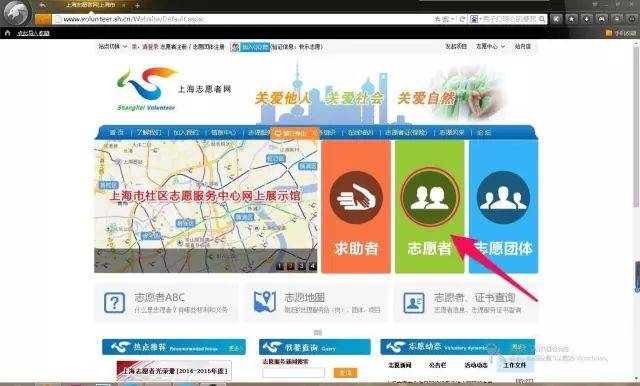Screen dimensions: 640x386
Task: Switch to the 志愿新闻 tab
Action: point(400,365)
